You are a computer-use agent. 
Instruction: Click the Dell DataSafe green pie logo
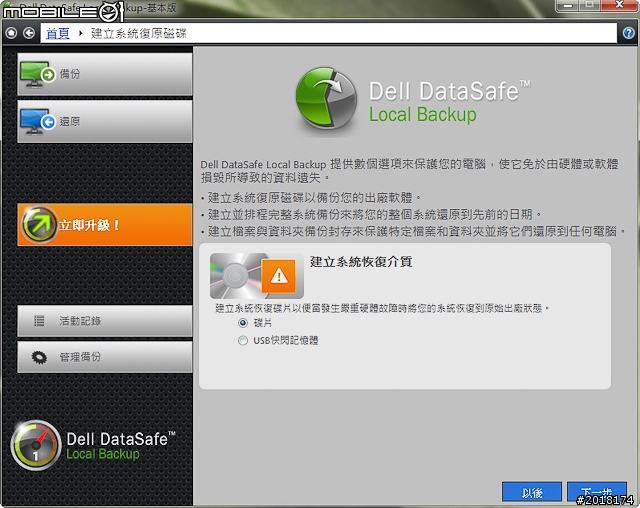326,99
